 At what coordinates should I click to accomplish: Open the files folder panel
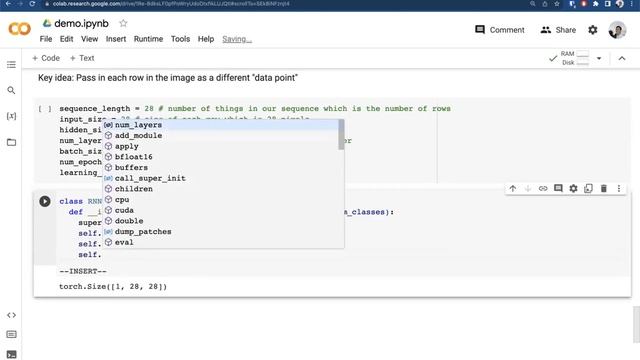11,142
